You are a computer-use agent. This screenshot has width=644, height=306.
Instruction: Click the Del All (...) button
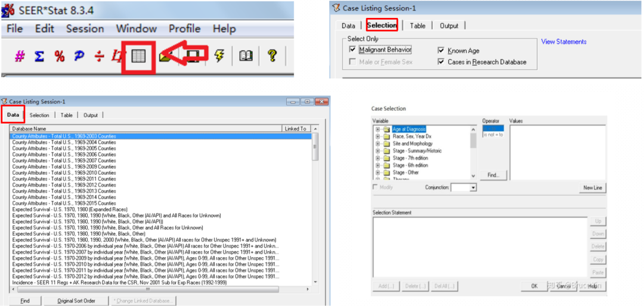[444, 286]
